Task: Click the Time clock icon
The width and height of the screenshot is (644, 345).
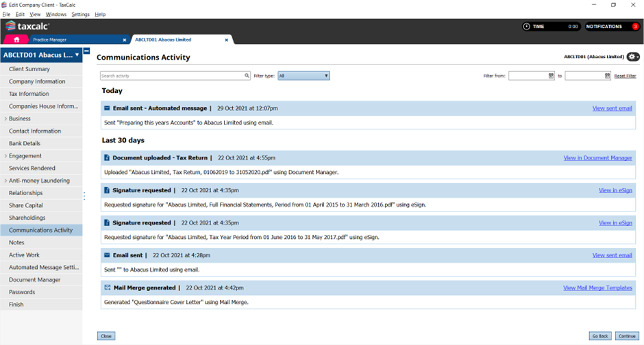Action: pyautogui.click(x=526, y=27)
